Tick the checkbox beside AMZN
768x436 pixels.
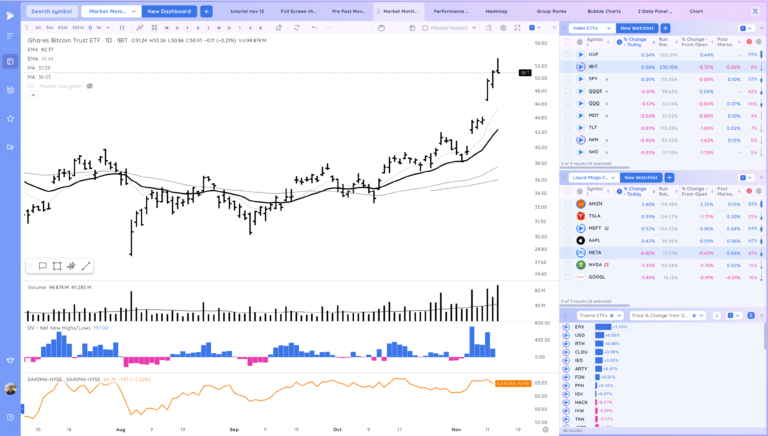pos(566,203)
